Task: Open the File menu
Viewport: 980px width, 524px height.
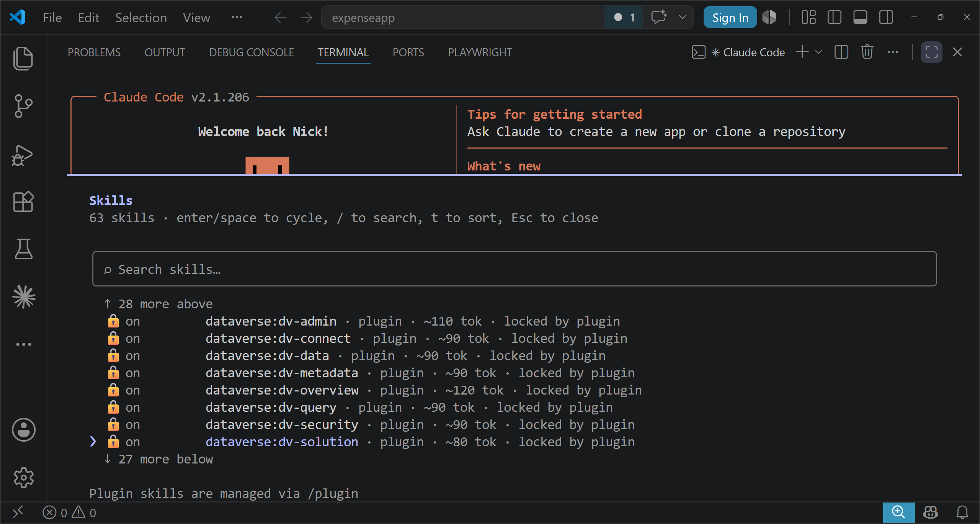Action: point(52,18)
